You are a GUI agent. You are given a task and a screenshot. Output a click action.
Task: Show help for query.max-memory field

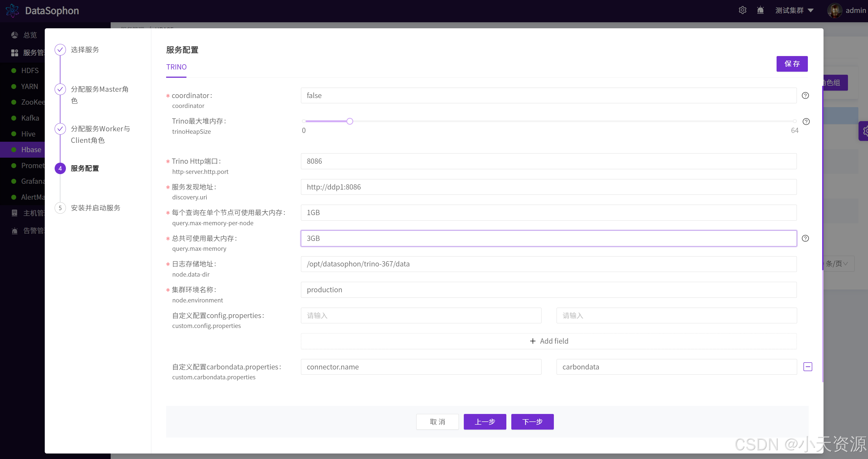805,238
